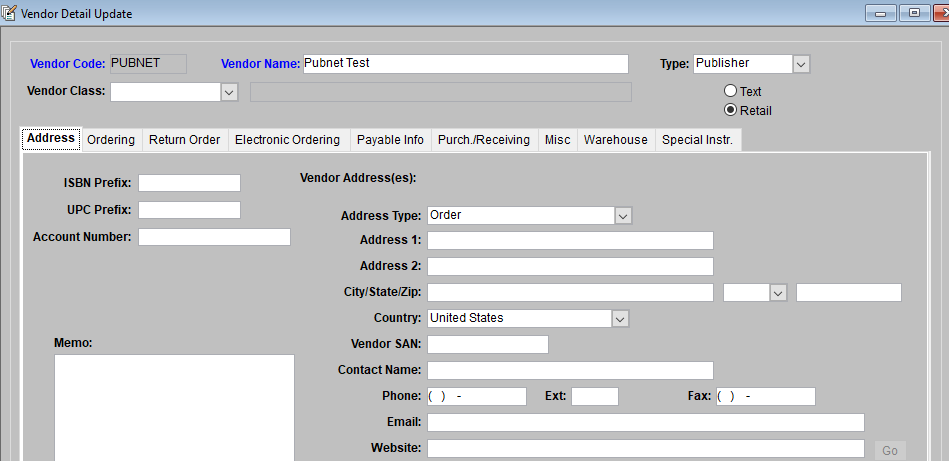This screenshot has width=949, height=461.
Task: Click inside the Memo text area
Action: click(174, 405)
